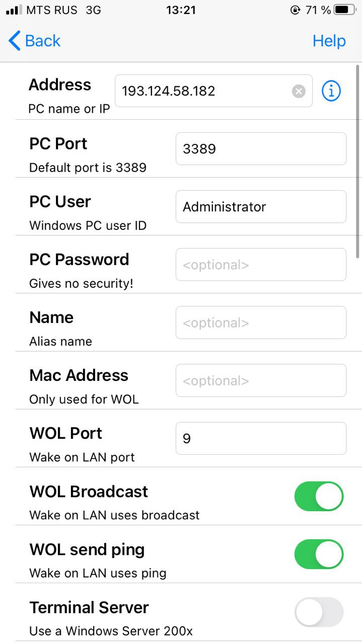The width and height of the screenshot is (362, 644).
Task: Tap the vertical scrollbar indicator
Action: pyautogui.click(x=357, y=161)
